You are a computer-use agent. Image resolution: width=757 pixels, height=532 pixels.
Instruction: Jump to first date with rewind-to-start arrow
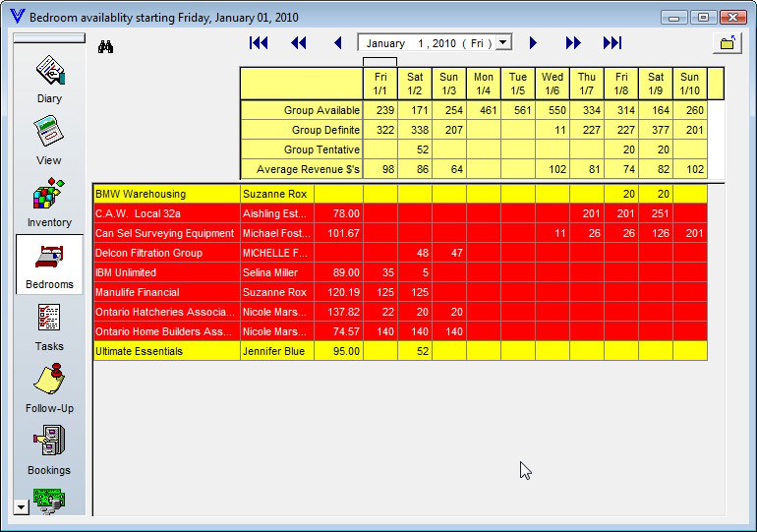259,43
